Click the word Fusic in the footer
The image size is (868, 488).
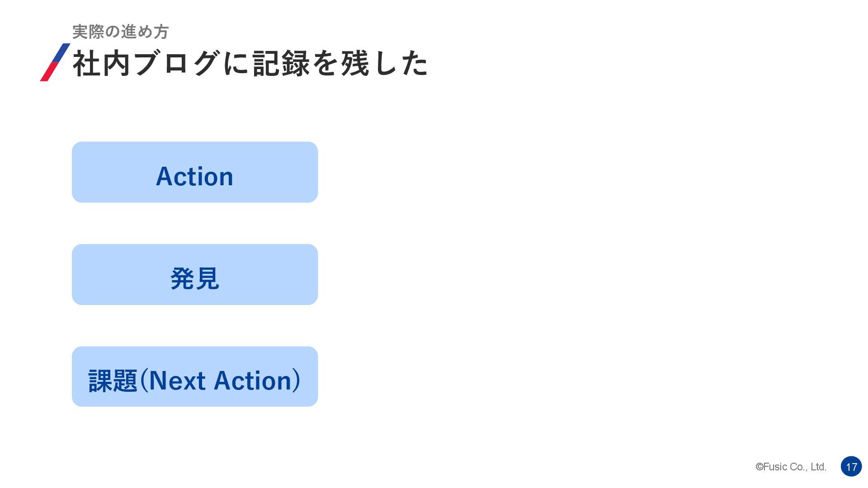pos(775,467)
